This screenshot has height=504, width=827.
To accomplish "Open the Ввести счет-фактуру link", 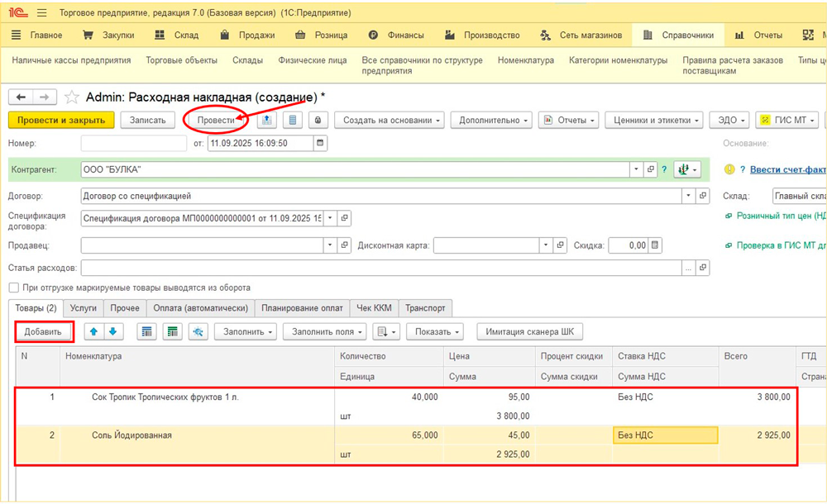I will [x=787, y=169].
